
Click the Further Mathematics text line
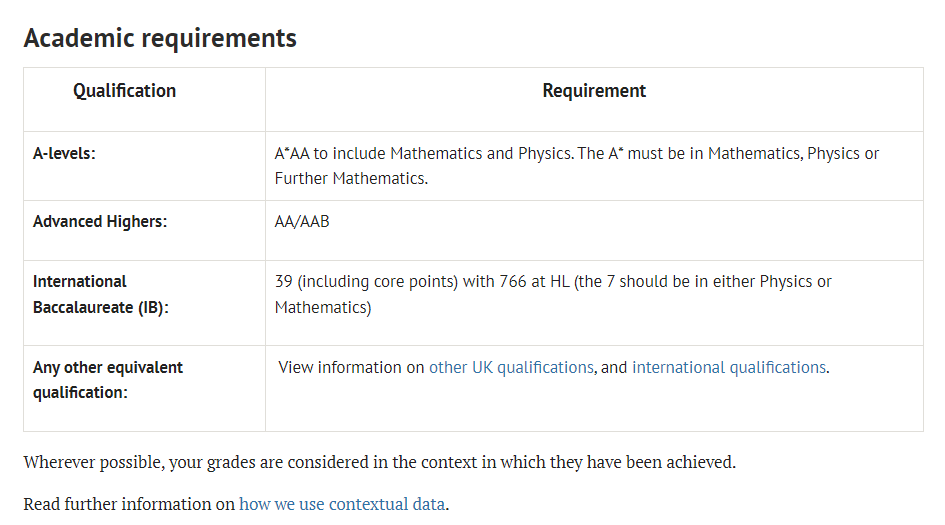tap(351, 178)
